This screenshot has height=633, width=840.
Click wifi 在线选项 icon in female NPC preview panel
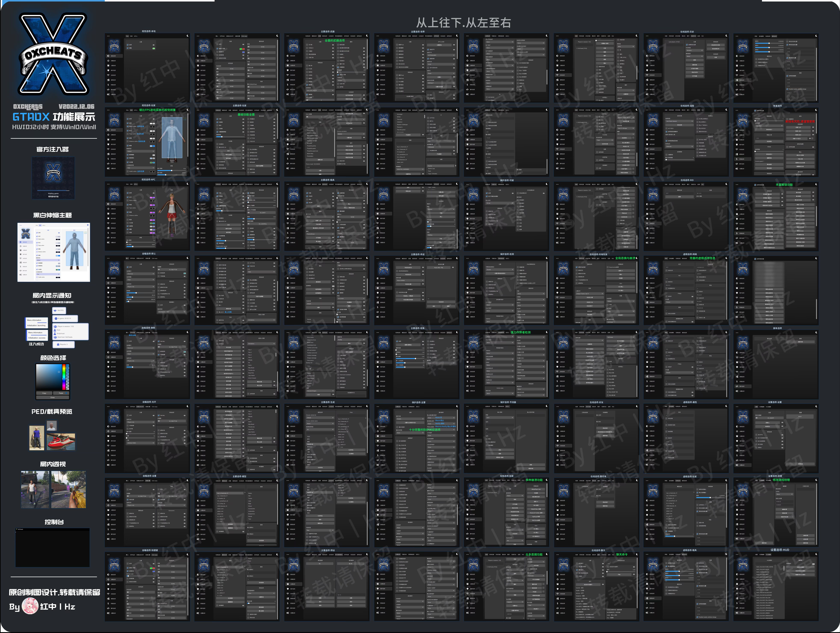[108, 223]
